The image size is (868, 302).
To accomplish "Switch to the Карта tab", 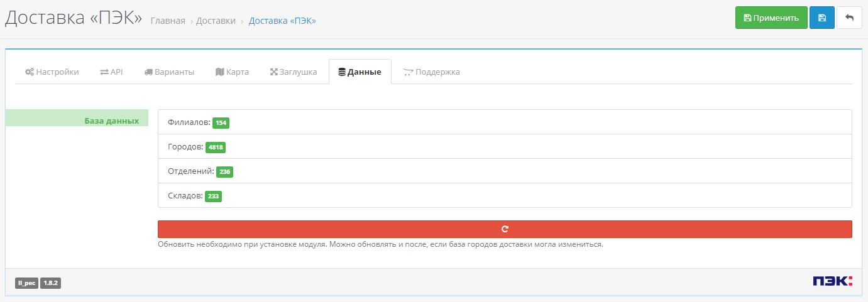I will pyautogui.click(x=232, y=72).
